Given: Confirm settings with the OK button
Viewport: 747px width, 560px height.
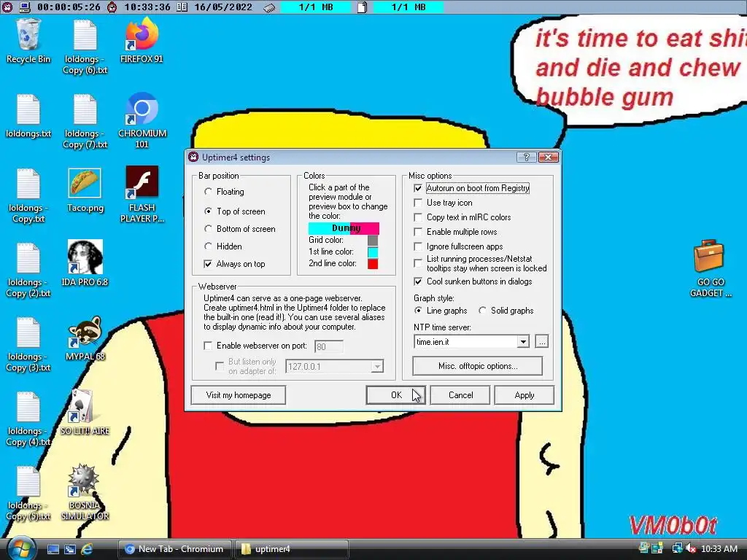Looking at the screenshot, I should [396, 394].
